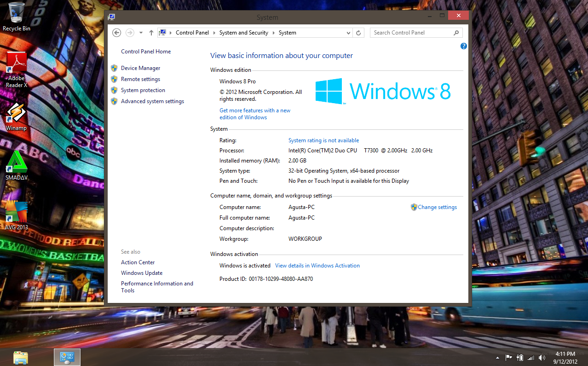The height and width of the screenshot is (366, 588).
Task: Open File Explorer from the taskbar
Action: 21,357
